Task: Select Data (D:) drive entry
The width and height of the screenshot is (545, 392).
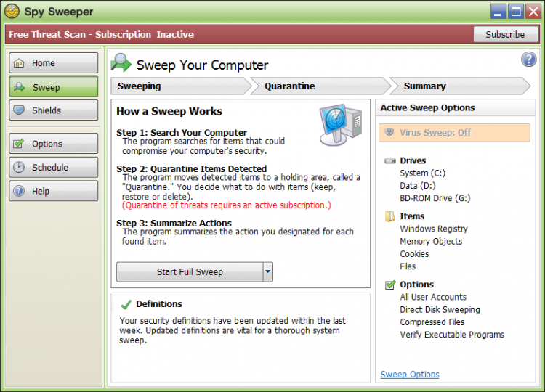Action: (417, 185)
